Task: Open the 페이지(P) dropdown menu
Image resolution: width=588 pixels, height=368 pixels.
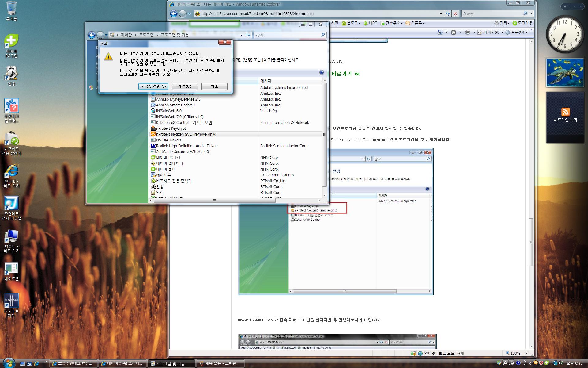Action: click(490, 32)
